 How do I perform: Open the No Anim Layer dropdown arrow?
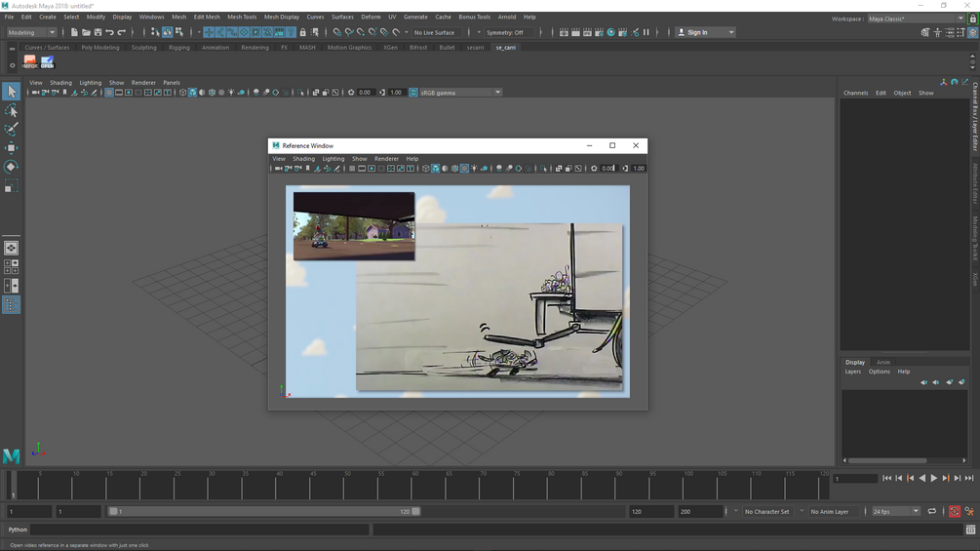tap(802, 512)
